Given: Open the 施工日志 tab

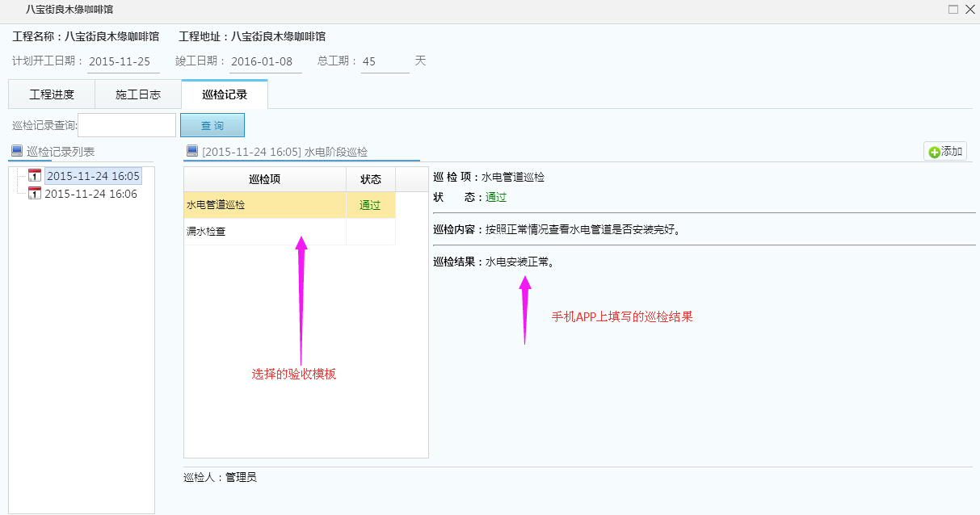Looking at the screenshot, I should click(x=138, y=94).
